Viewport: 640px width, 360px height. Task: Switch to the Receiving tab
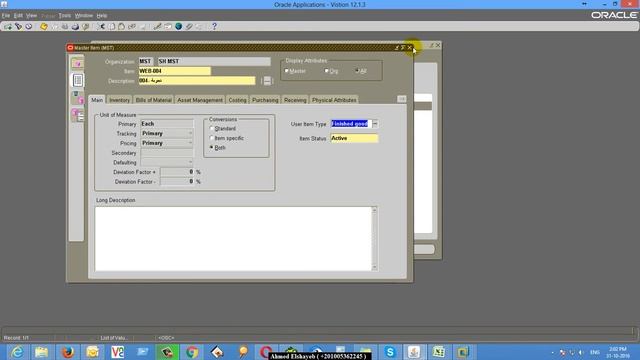click(x=295, y=100)
